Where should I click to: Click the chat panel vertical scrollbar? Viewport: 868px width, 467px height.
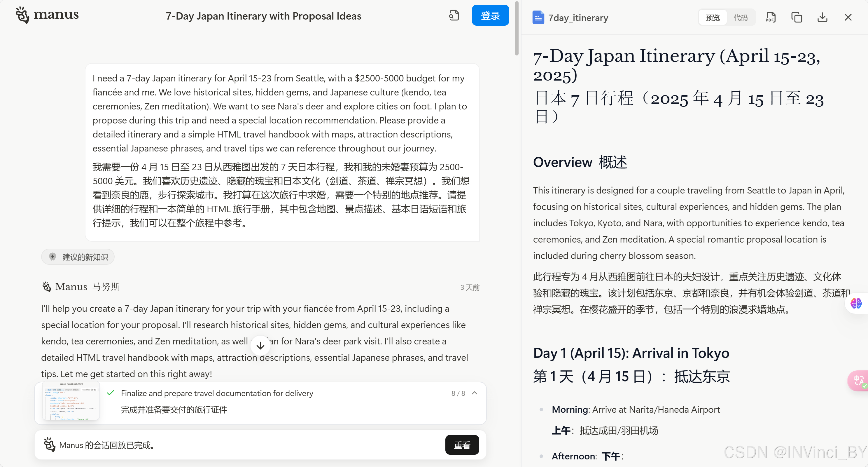(517, 29)
